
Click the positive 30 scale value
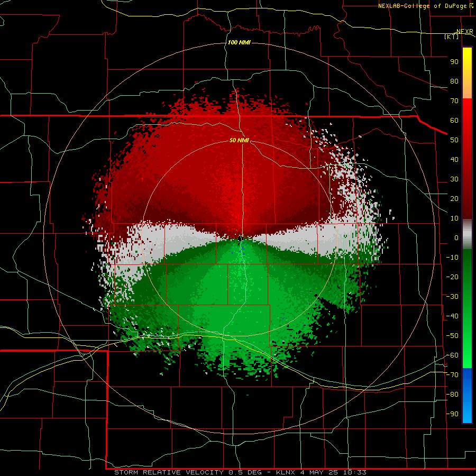coord(454,179)
